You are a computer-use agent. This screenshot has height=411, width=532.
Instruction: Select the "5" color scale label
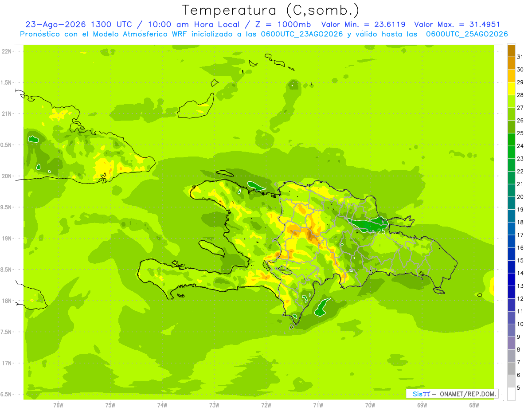[x=519, y=388]
